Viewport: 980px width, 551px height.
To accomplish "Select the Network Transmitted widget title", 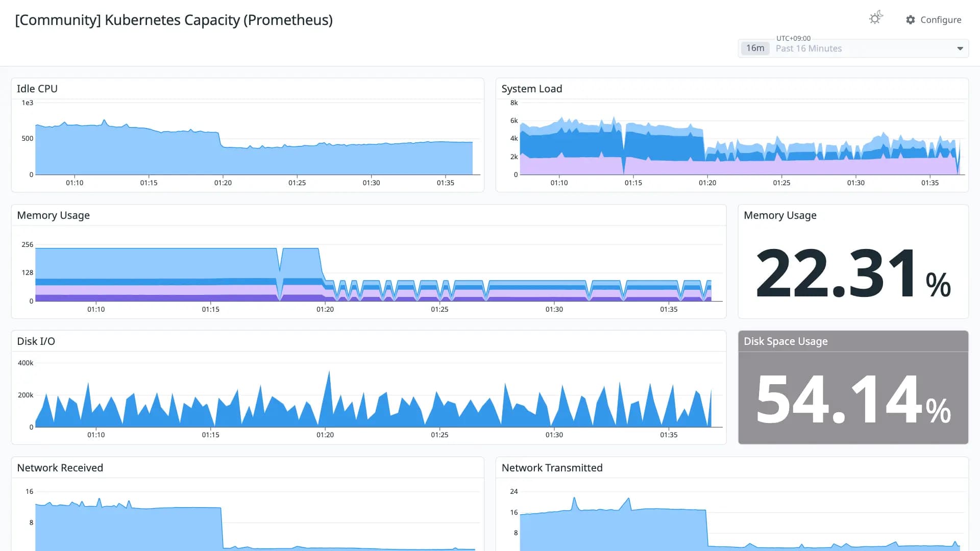I will pos(552,468).
